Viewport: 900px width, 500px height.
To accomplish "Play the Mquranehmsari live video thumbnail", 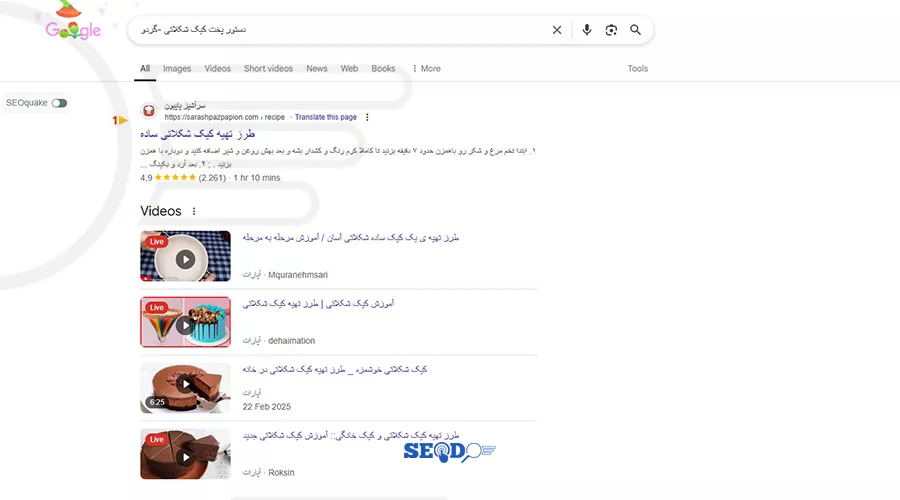I will 185,256.
